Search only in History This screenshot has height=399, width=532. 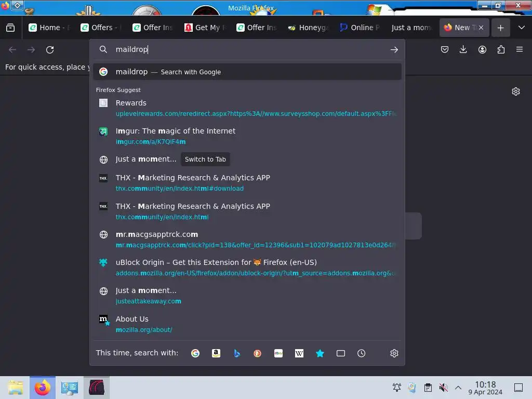(x=362, y=353)
